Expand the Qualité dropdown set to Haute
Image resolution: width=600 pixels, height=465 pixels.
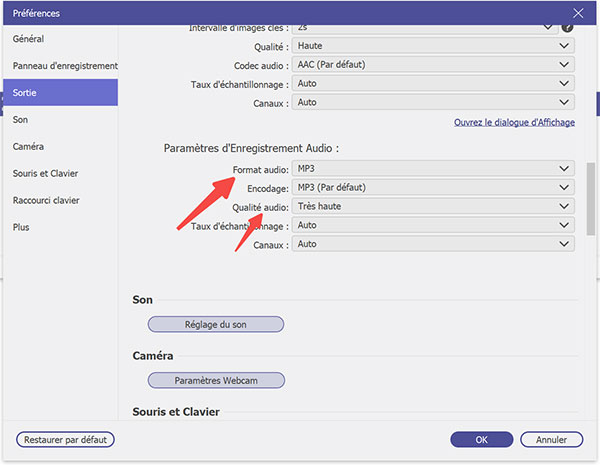click(434, 46)
